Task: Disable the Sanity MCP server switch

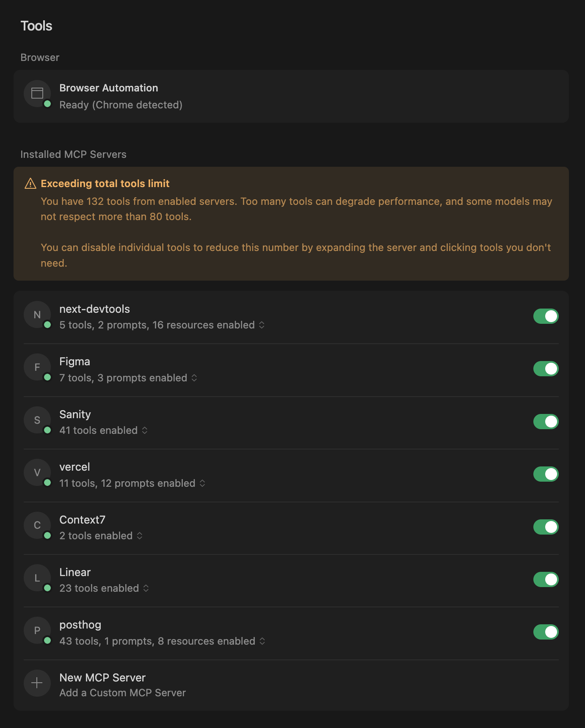Action: (x=546, y=422)
